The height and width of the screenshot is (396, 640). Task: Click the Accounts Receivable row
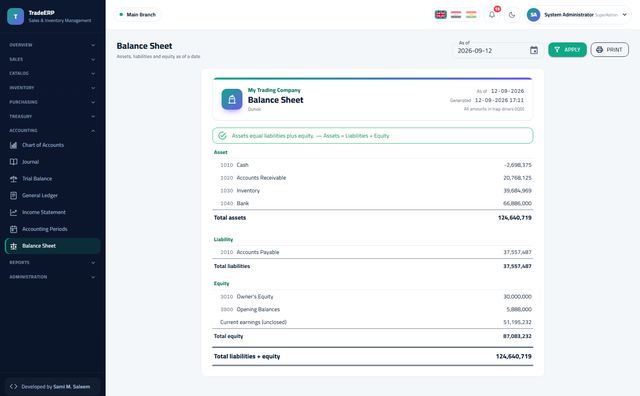coord(373,178)
